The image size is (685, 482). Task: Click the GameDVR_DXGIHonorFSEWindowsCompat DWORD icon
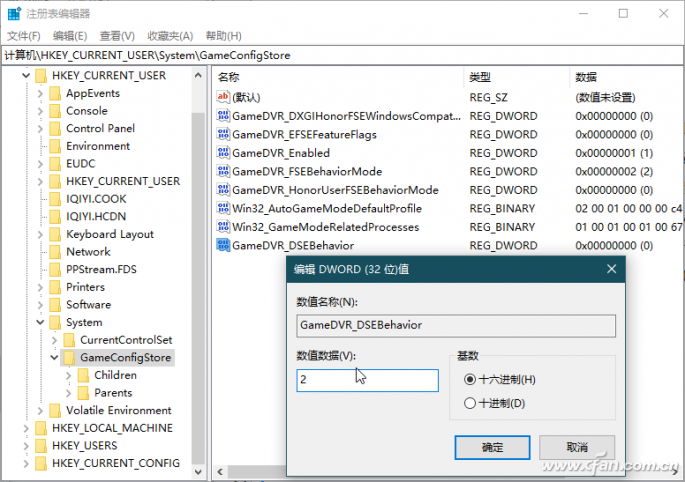point(223,116)
